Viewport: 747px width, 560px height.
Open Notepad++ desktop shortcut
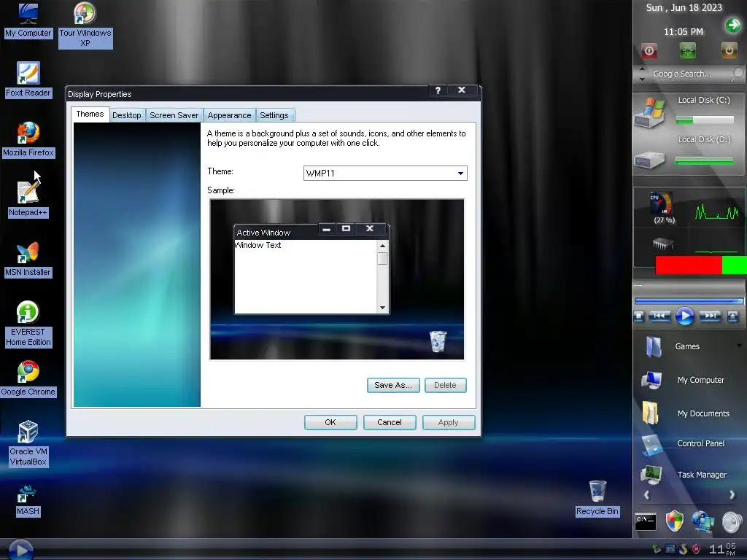coord(28,200)
